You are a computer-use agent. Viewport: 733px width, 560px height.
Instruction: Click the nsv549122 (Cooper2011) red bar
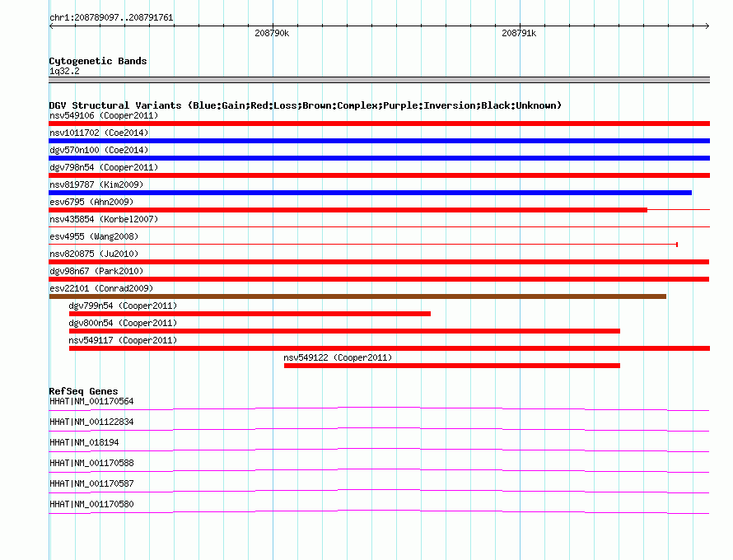[x=452, y=366]
